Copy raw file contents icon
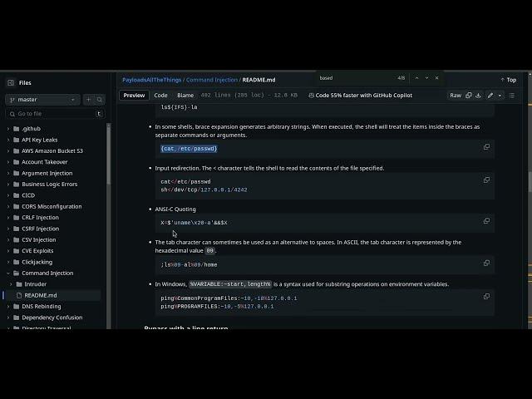Image resolution: width=532 pixels, height=399 pixels. point(469,96)
